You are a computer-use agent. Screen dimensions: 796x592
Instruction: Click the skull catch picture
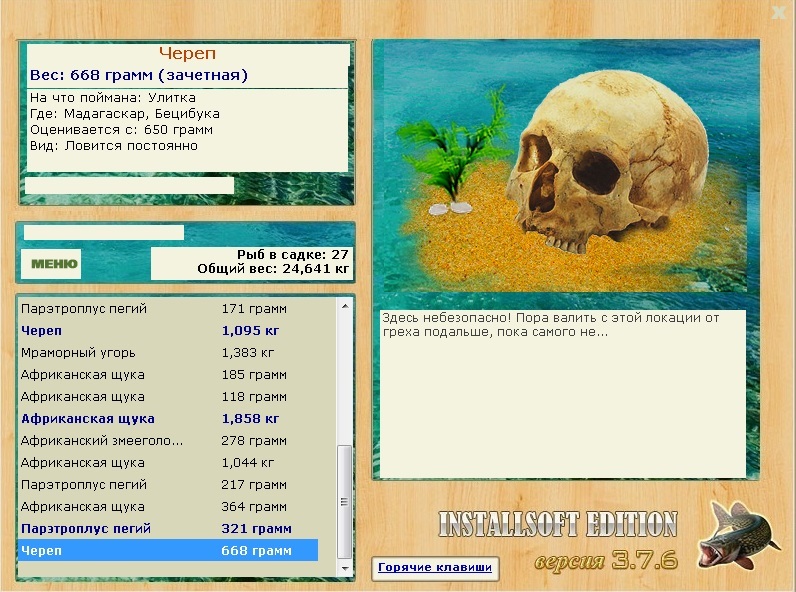[565, 166]
